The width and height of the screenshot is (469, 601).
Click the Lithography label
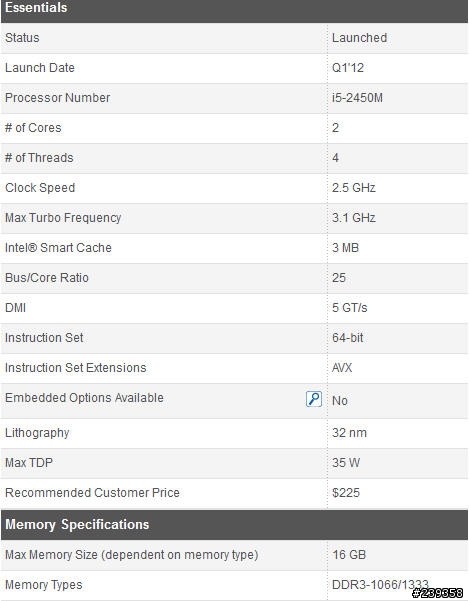(x=37, y=433)
